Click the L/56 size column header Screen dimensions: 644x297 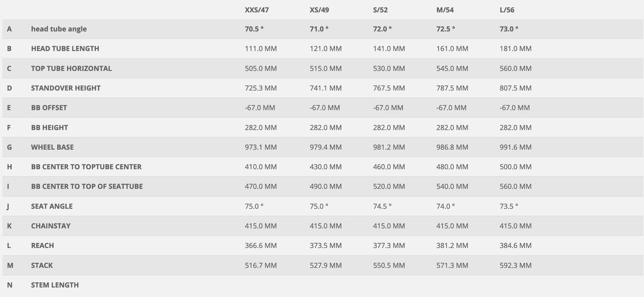click(507, 10)
